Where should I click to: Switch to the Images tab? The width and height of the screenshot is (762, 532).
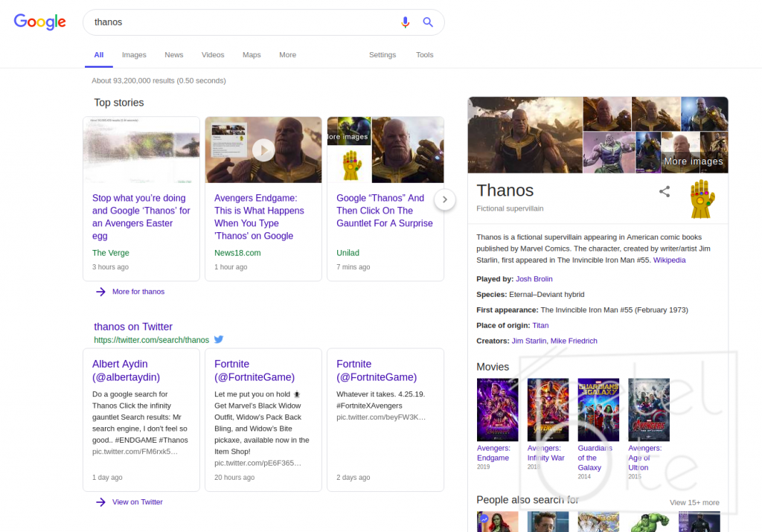click(x=134, y=55)
